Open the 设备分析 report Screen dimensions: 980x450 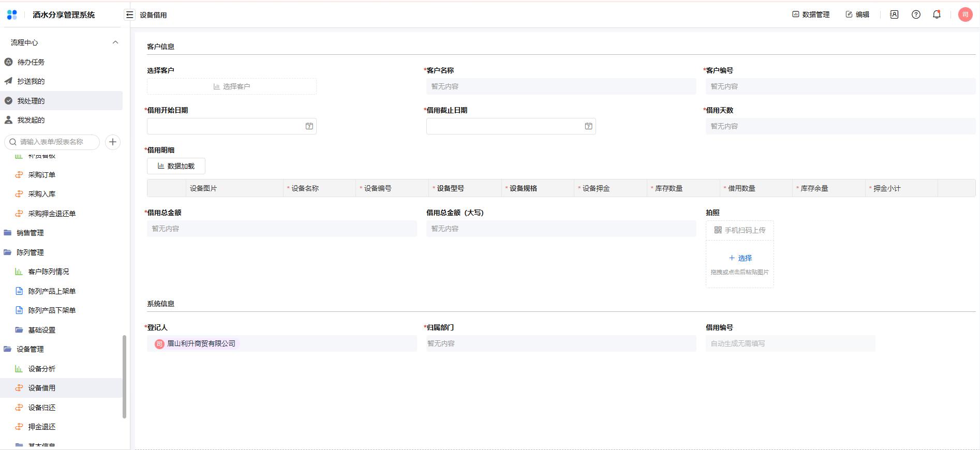[x=61, y=369]
